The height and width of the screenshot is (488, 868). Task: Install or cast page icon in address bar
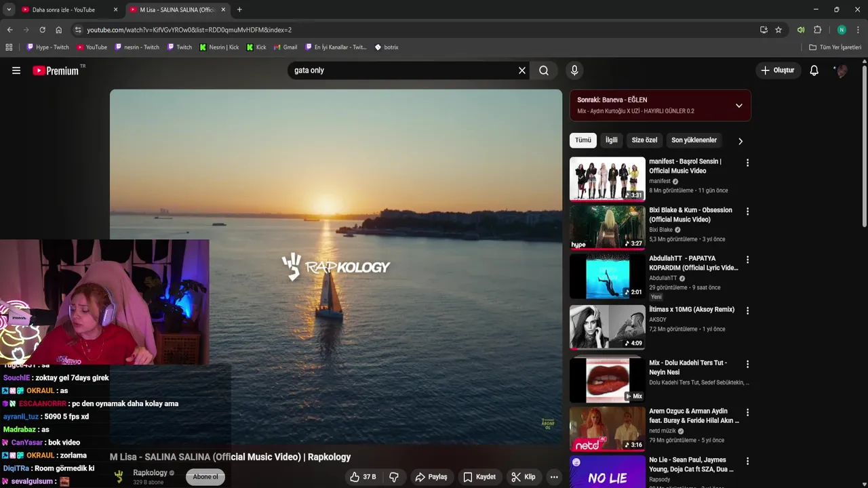pyautogui.click(x=764, y=30)
